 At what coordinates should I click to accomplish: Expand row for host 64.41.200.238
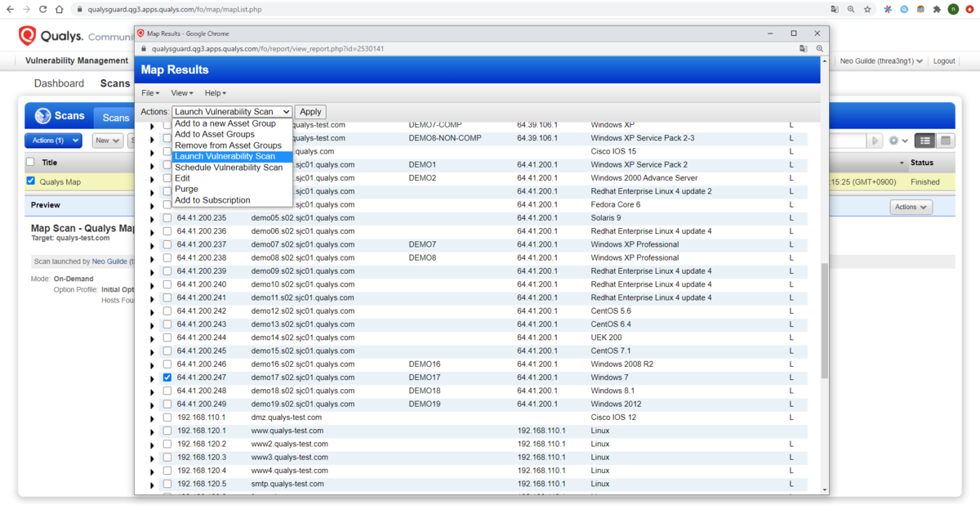[152, 258]
